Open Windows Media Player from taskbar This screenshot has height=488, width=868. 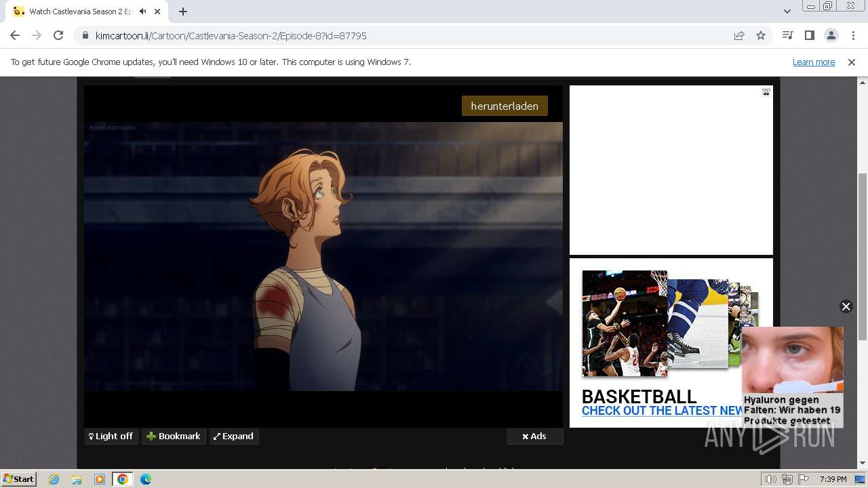point(100,479)
